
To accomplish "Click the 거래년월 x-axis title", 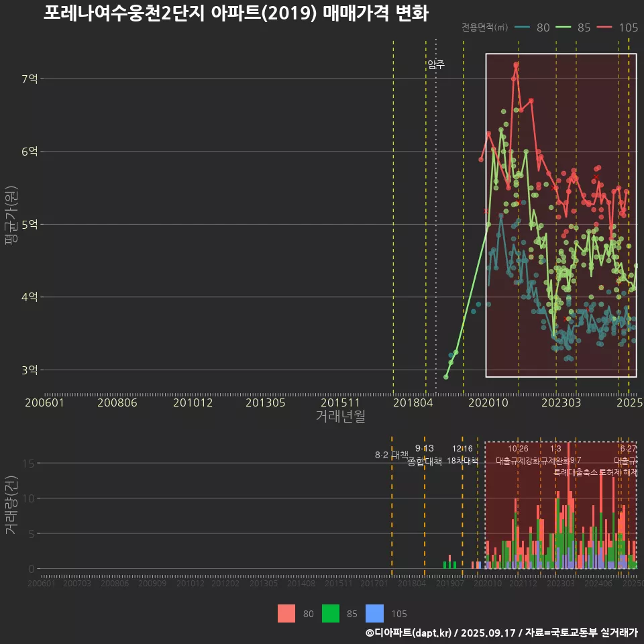I will click(341, 416).
